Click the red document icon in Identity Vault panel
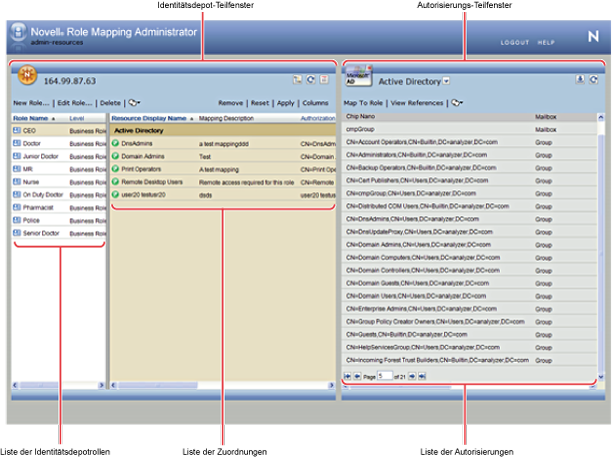Image resolution: width=612 pixels, height=457 pixels. 324,80
